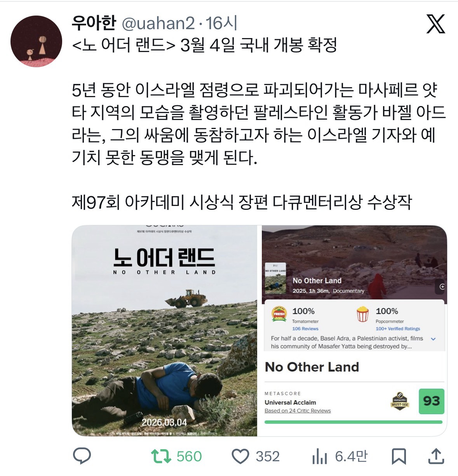Open the @uahan2 username handle

tap(158, 24)
